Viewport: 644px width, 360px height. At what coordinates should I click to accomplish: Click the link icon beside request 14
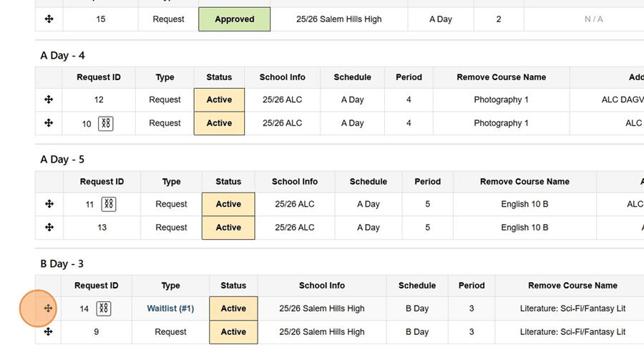coord(104,308)
